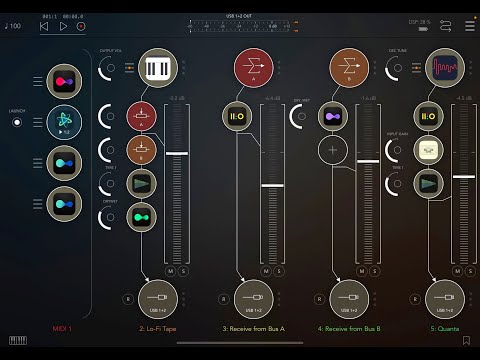Open three-dot options beside keyboard source node
This screenshot has width=480, height=360.
184,68
